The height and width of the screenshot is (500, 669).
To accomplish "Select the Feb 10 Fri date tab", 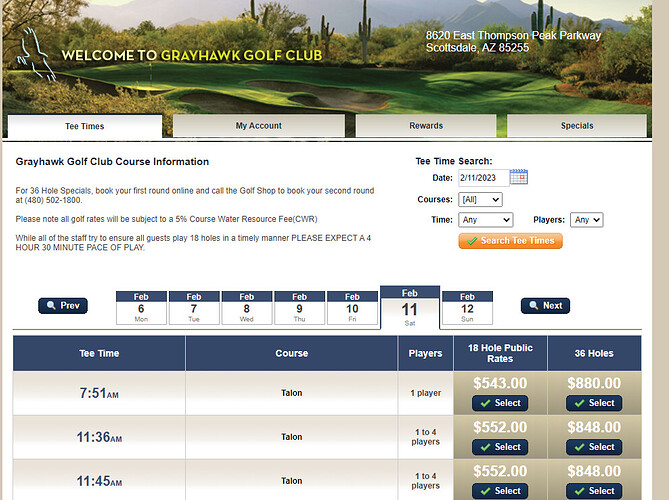I will (352, 308).
